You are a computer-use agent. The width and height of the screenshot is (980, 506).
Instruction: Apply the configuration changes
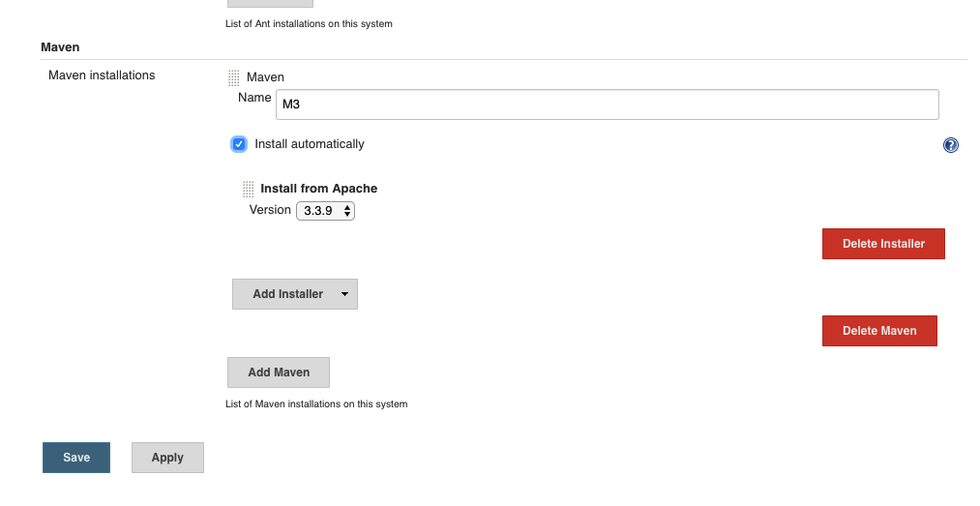[167, 458]
